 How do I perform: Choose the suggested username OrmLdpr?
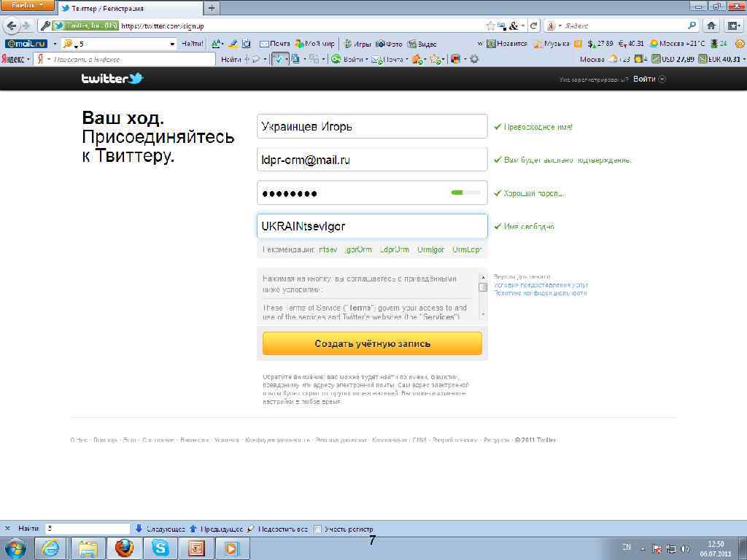tap(467, 249)
